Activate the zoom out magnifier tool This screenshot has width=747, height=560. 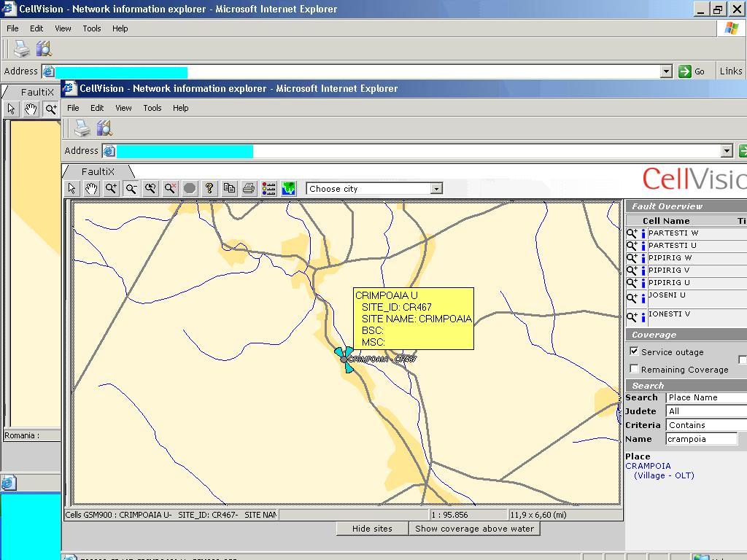click(x=131, y=189)
